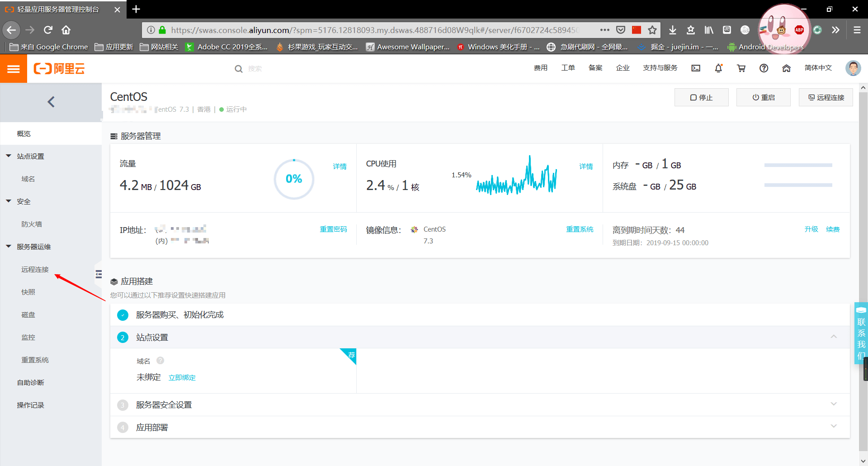The height and width of the screenshot is (466, 868).
Task: Collapse the 服务器运维 sidebar group
Action: pos(9,247)
